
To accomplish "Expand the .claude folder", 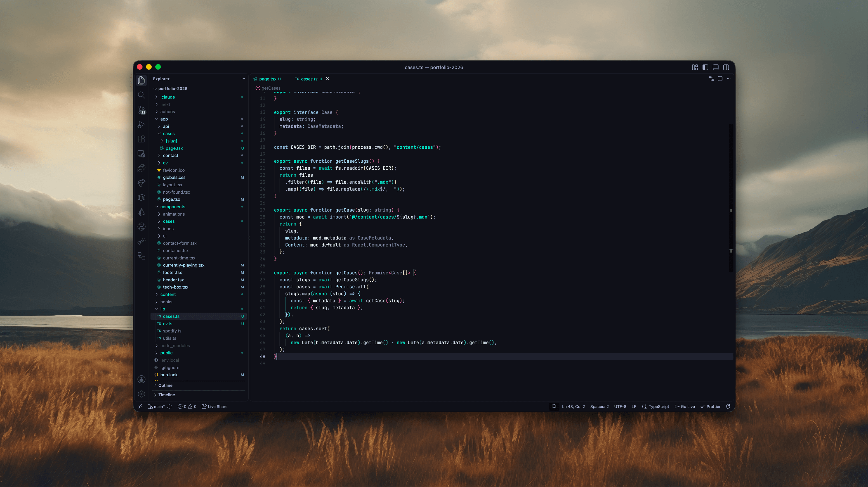I will 199,97.
